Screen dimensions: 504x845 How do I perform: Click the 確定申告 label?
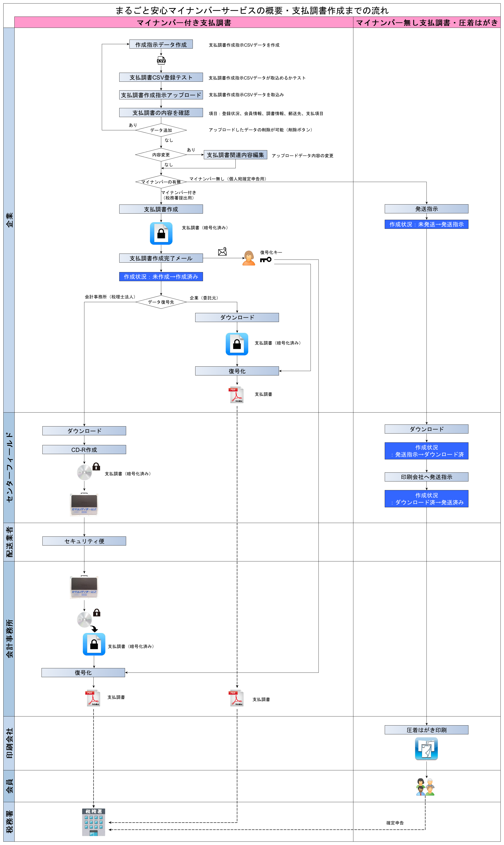[395, 823]
